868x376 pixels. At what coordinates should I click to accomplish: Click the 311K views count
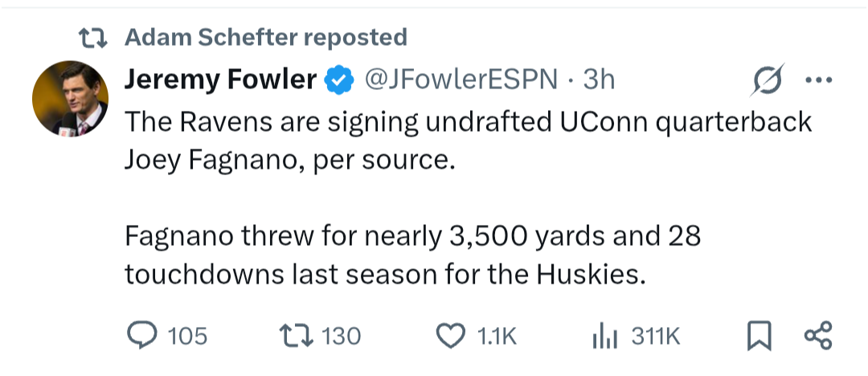(656, 336)
